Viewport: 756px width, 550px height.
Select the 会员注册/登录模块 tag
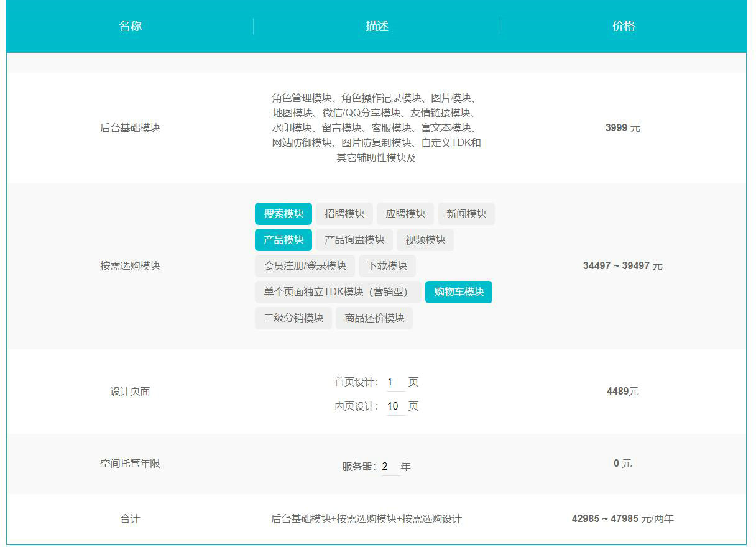pos(305,266)
